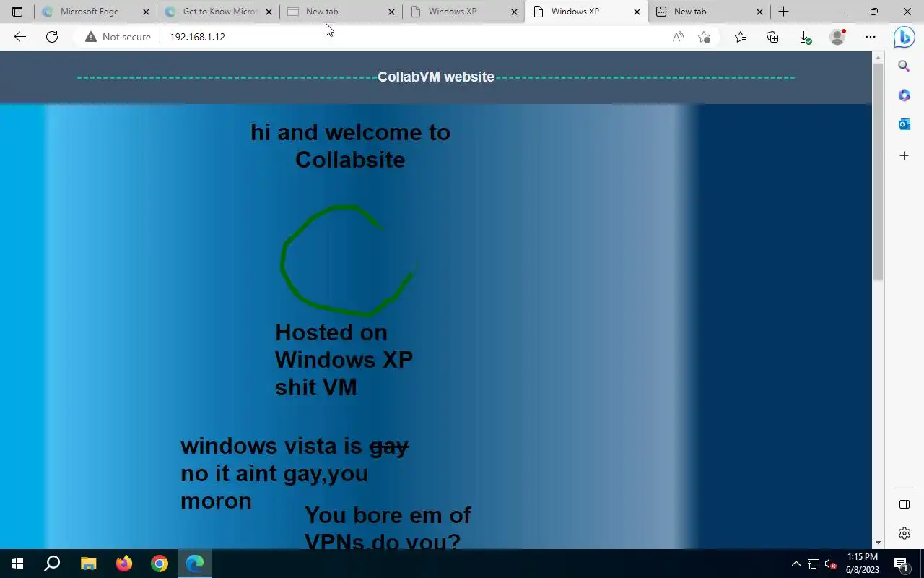Click the 'windows vista is' text
The height and width of the screenshot is (578, 924).
coord(271,446)
